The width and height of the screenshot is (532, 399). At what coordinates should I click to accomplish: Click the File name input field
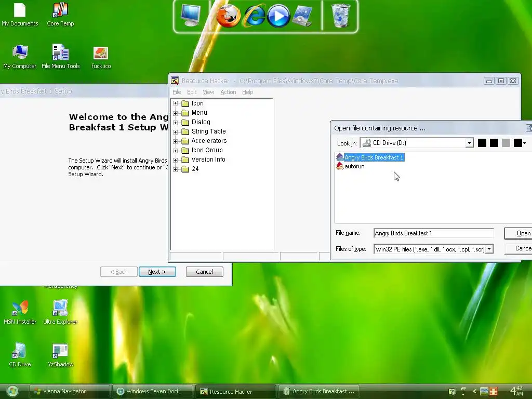pos(434,233)
